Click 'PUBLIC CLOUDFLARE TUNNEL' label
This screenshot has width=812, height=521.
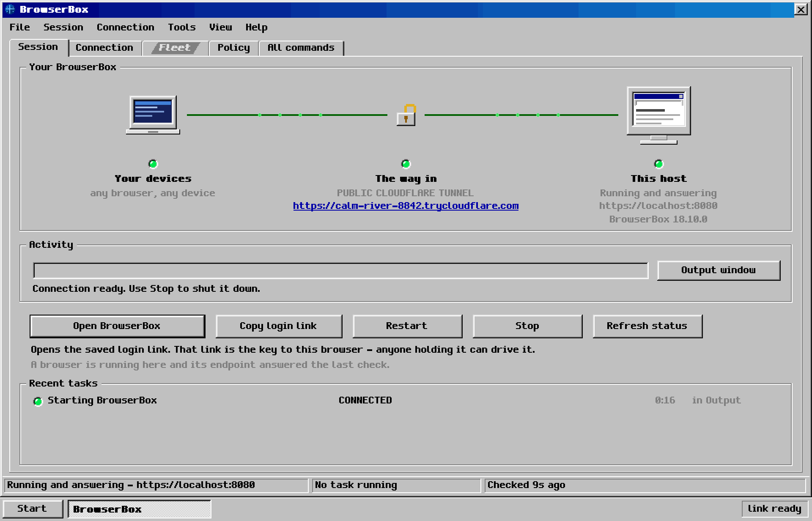(405, 193)
